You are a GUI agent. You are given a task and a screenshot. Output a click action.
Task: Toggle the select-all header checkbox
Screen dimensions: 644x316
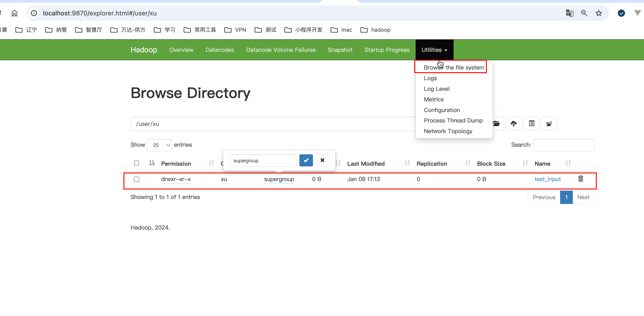point(137,163)
